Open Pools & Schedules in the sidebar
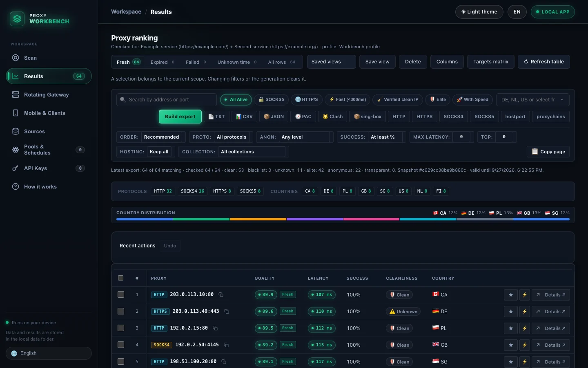Viewport: 588px width, 368px height. pyautogui.click(x=49, y=150)
